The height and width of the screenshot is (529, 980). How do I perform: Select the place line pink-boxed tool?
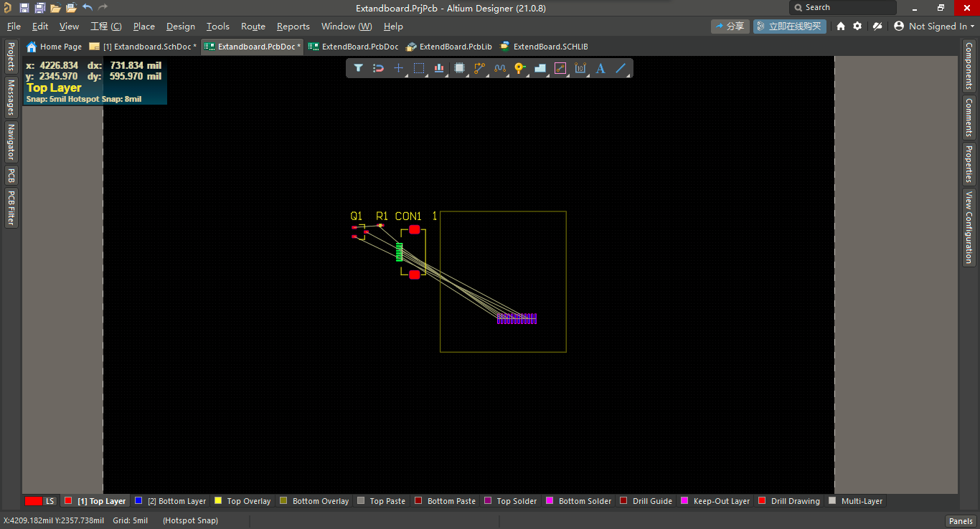(560, 68)
